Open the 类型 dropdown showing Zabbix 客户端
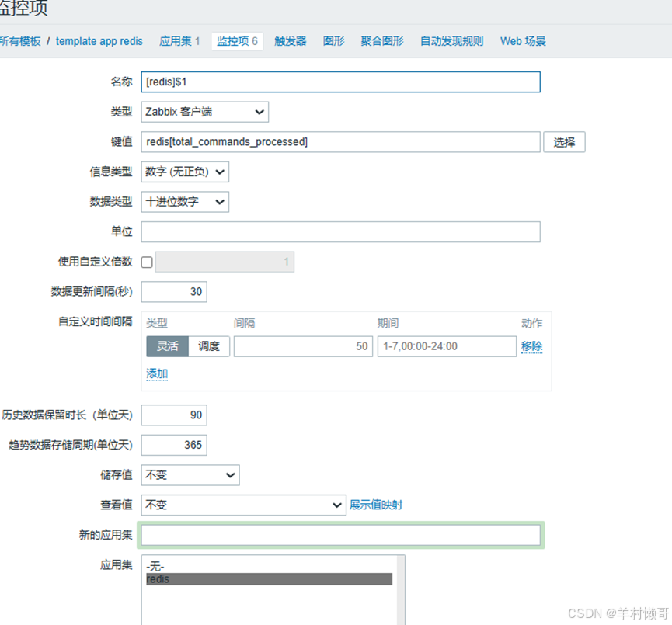672x625 pixels. pyautogui.click(x=205, y=112)
